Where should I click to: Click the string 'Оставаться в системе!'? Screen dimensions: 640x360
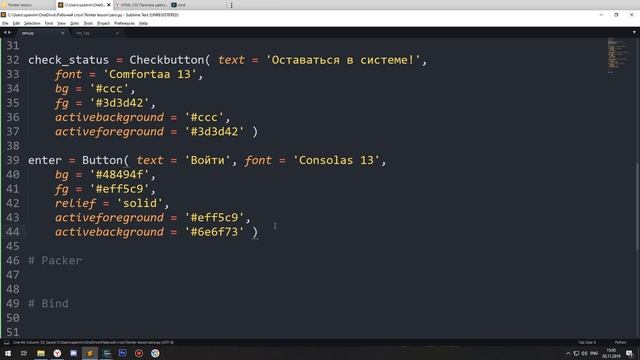343,60
